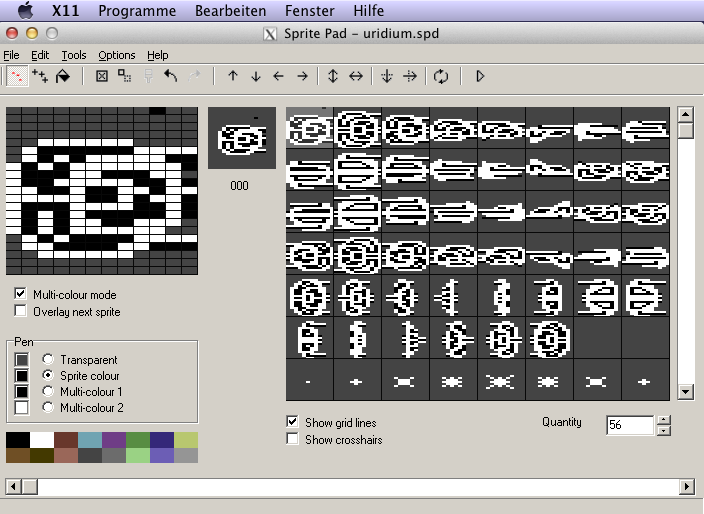Flip sprite vertically using the double-headed vertical arrow
The image size is (704, 514).
point(333,76)
